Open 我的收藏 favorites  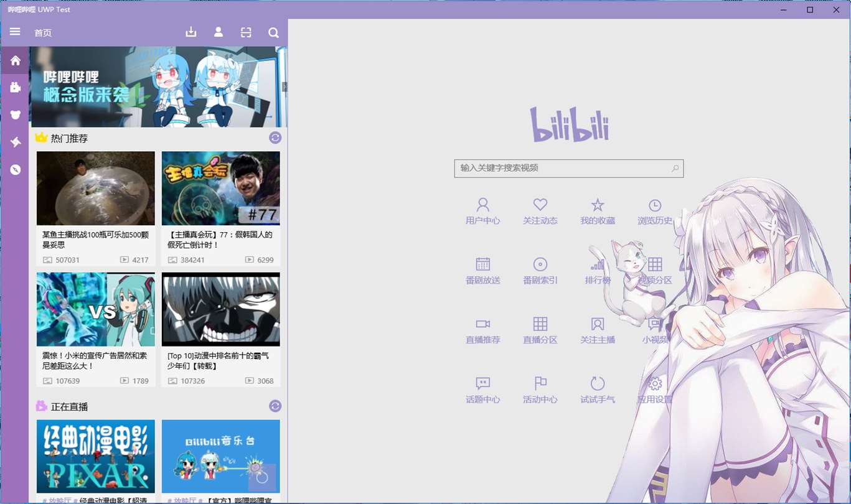[598, 211]
